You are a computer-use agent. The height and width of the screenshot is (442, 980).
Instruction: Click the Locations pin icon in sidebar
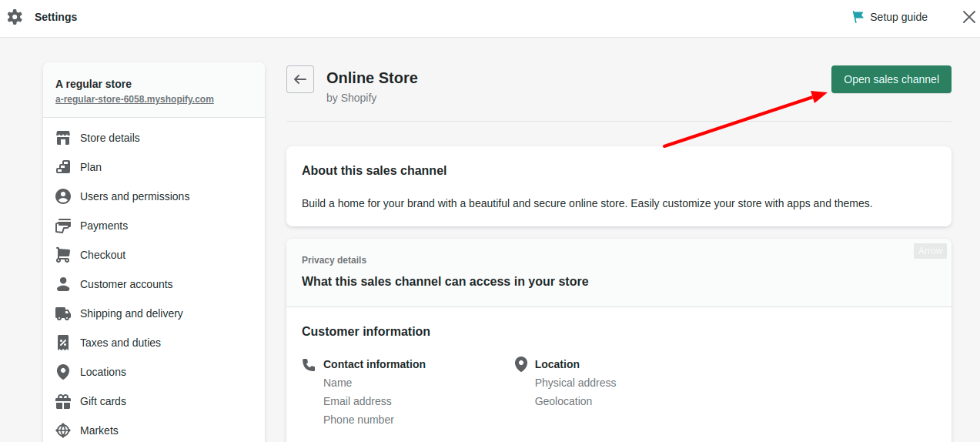pos(63,372)
